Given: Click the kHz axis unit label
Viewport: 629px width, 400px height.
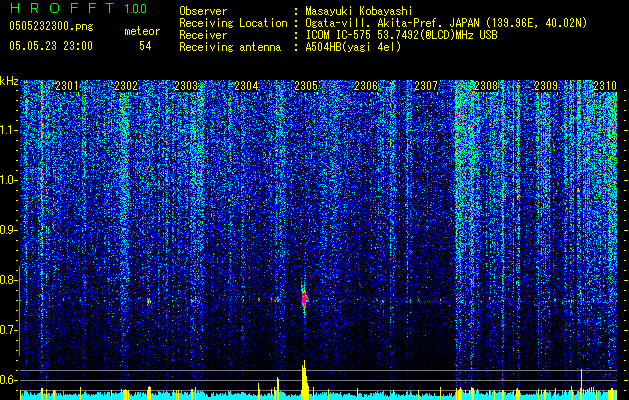Looking at the screenshot, I should 9,81.
